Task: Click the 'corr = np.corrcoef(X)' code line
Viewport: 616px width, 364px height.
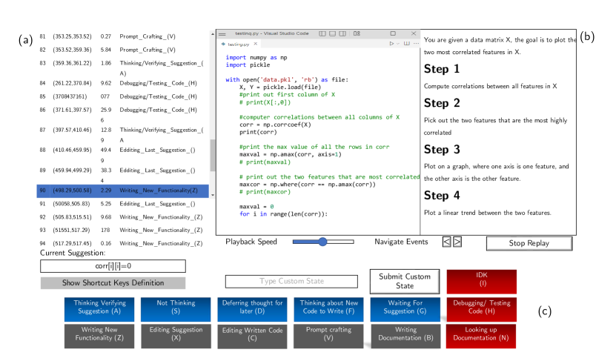Action: pyautogui.click(x=275, y=125)
